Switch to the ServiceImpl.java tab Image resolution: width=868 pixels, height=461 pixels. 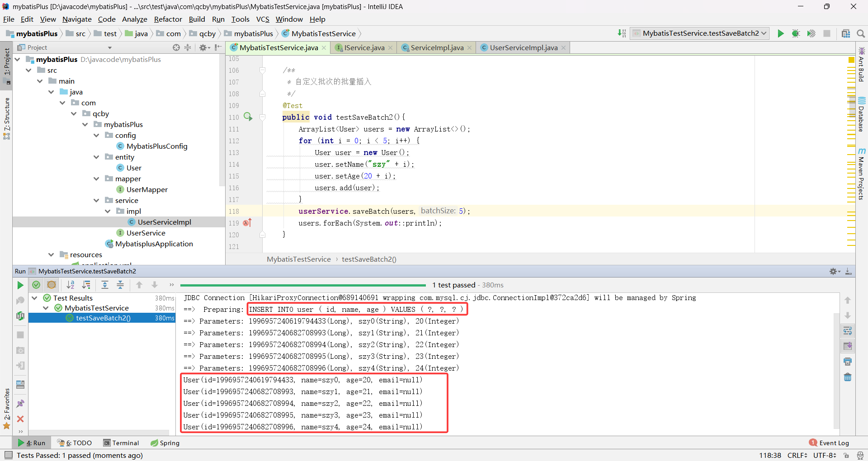[437, 47]
